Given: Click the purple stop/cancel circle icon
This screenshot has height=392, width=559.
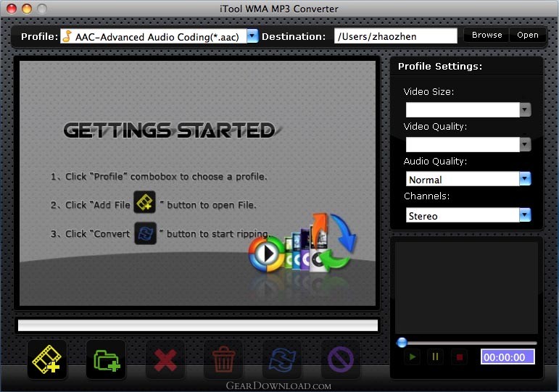Looking at the screenshot, I should [x=341, y=359].
